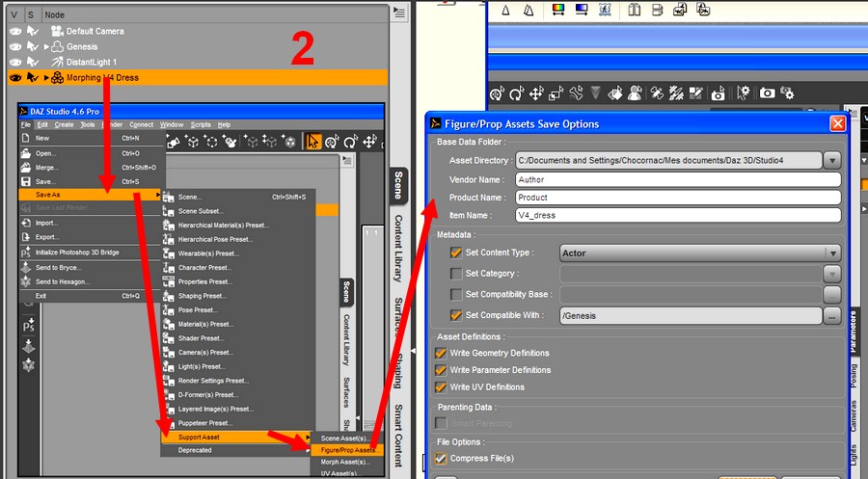Toggle visibility eye for Default Camera
The image size is (868, 479).
(x=15, y=31)
